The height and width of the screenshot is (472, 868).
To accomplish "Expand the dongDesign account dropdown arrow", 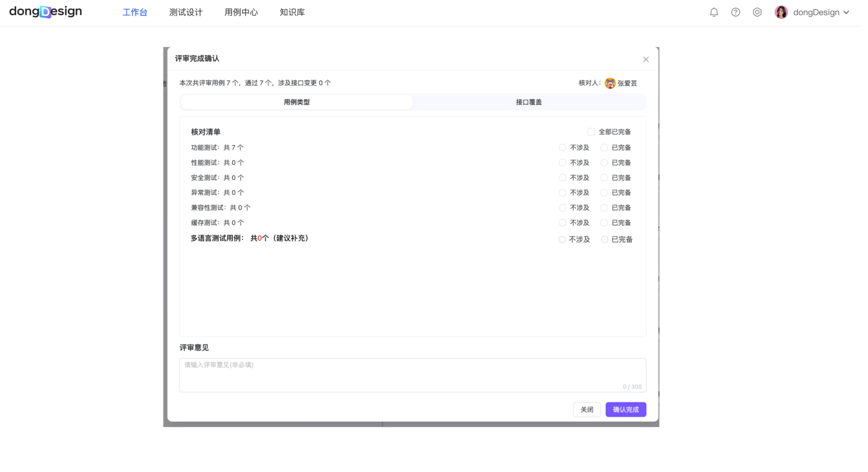I will pos(846,13).
